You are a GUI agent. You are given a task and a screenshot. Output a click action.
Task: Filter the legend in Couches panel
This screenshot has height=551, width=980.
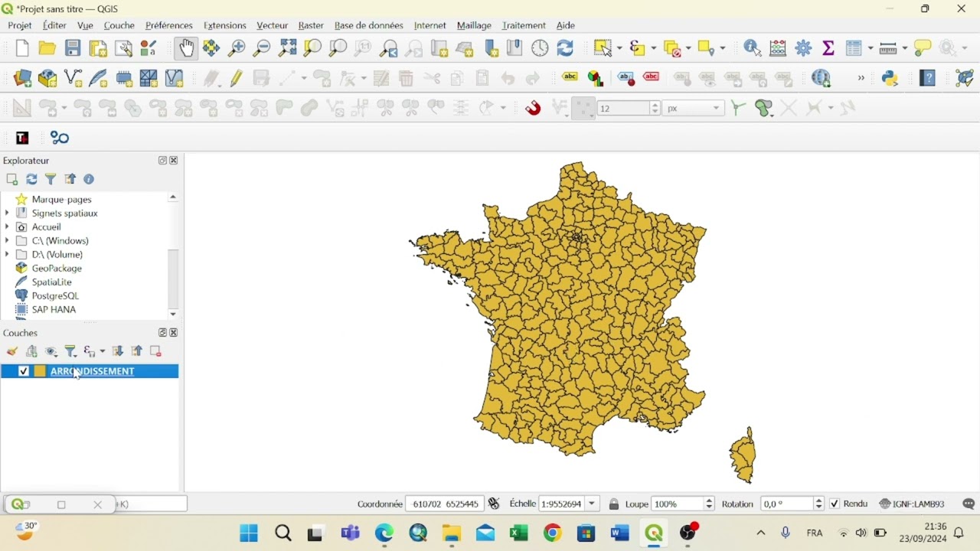pyautogui.click(x=71, y=353)
